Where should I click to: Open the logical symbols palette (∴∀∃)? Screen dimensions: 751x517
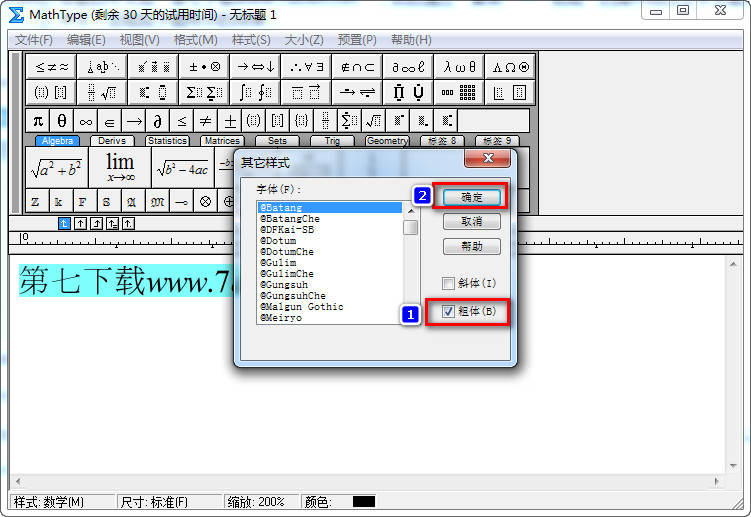coord(306,67)
